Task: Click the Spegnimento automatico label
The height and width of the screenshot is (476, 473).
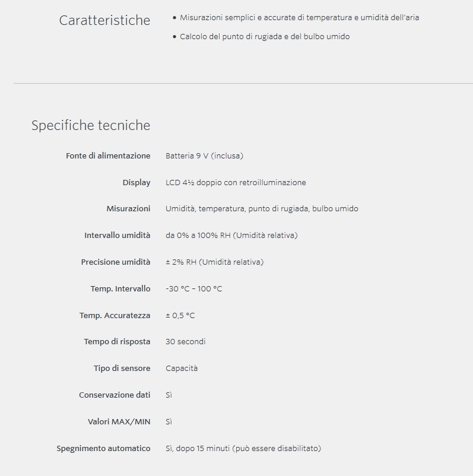Action: [x=103, y=448]
